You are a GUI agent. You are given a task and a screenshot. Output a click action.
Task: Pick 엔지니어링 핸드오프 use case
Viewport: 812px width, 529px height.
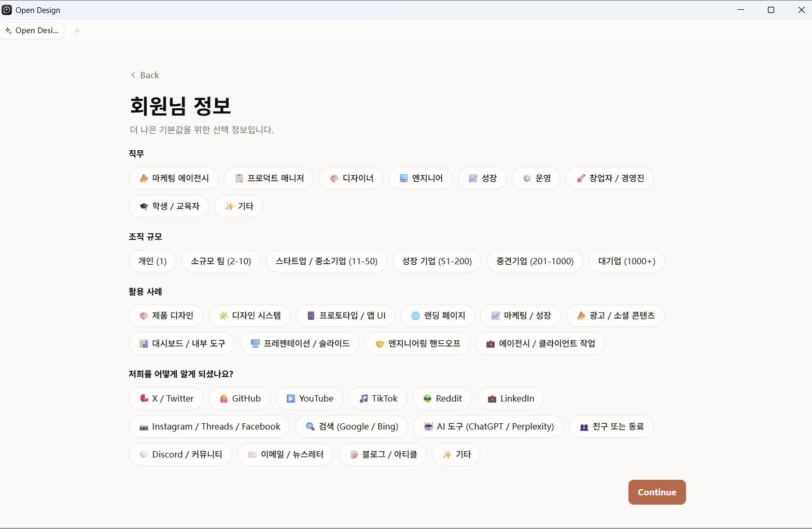417,344
